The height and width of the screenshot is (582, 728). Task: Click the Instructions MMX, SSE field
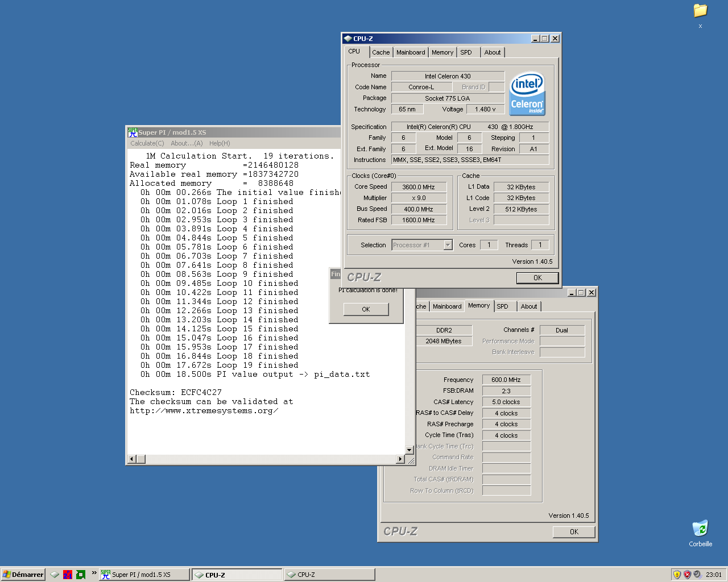click(470, 160)
